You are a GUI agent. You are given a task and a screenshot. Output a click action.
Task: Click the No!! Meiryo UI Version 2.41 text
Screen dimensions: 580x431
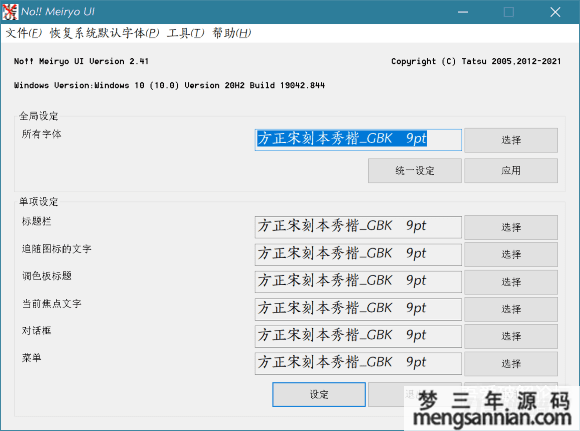click(81, 61)
